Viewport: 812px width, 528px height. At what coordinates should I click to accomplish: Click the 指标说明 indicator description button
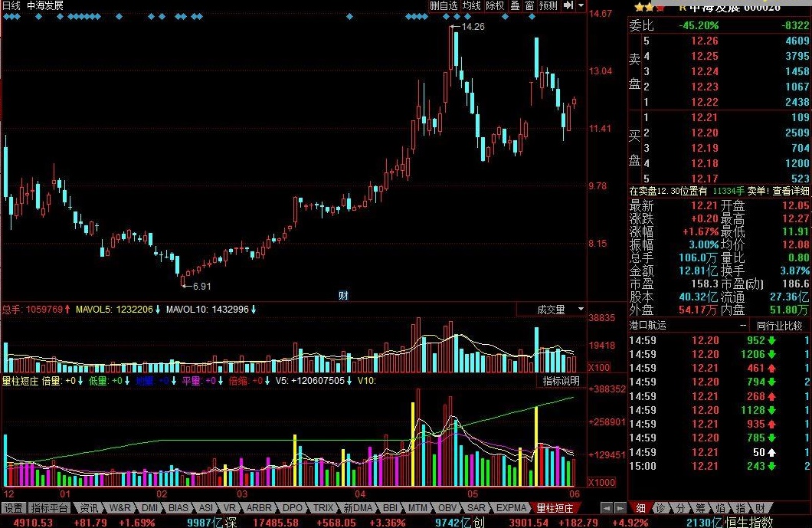click(x=561, y=381)
